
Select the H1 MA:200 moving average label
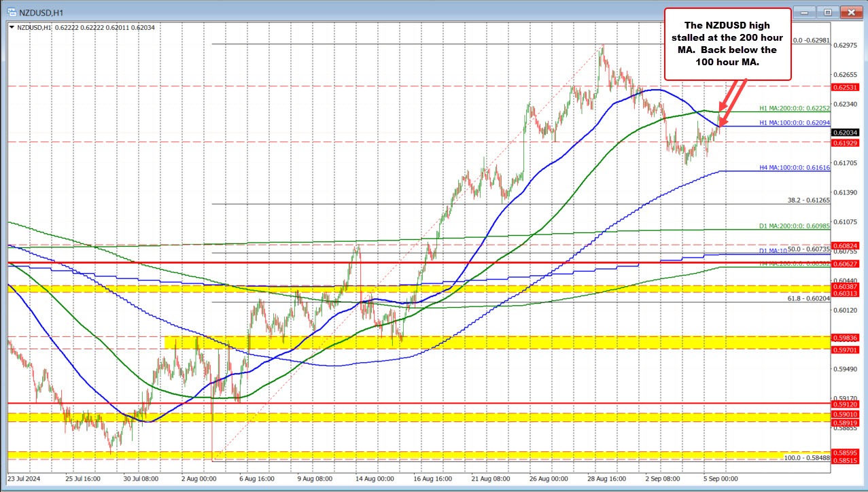(x=793, y=107)
